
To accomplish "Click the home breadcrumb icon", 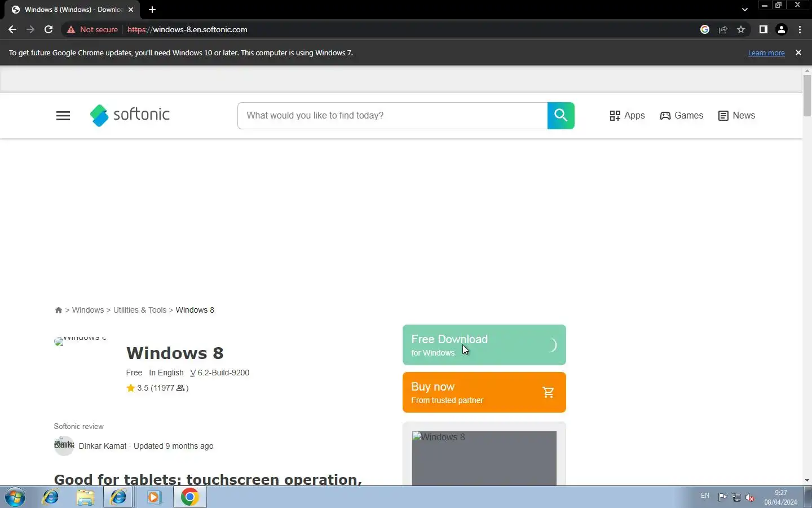I will tap(58, 310).
